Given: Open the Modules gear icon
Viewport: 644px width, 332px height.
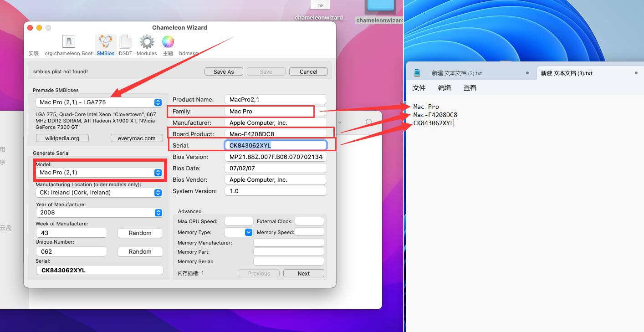Looking at the screenshot, I should point(147,42).
